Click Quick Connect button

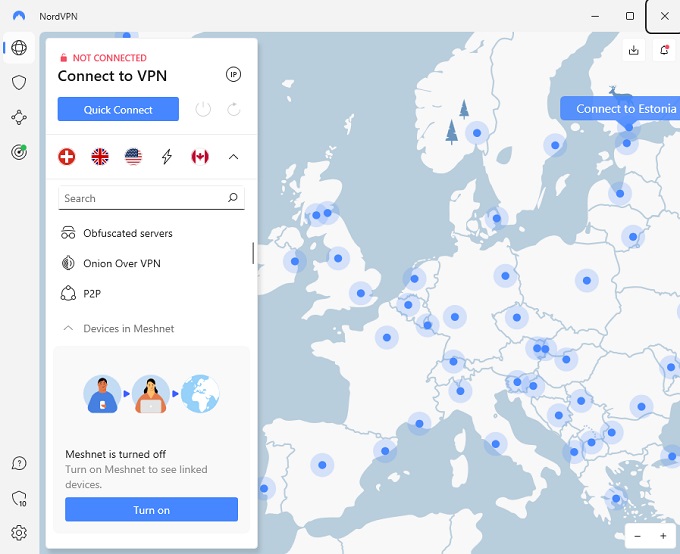coord(118,109)
